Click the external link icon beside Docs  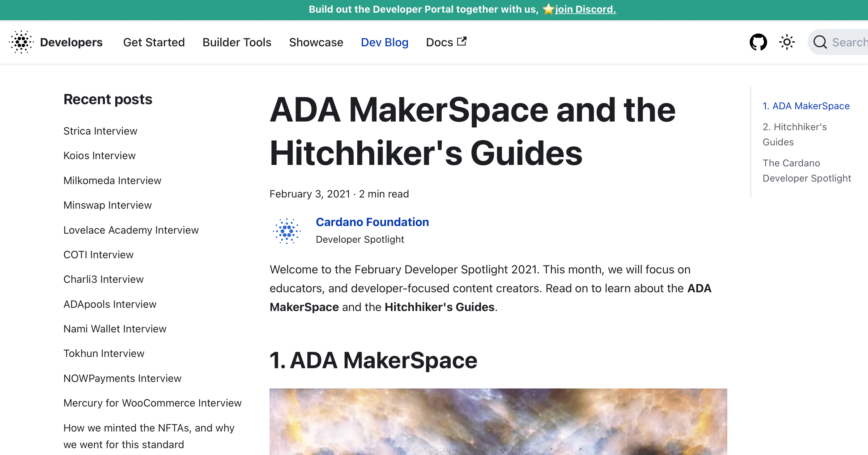tap(462, 41)
